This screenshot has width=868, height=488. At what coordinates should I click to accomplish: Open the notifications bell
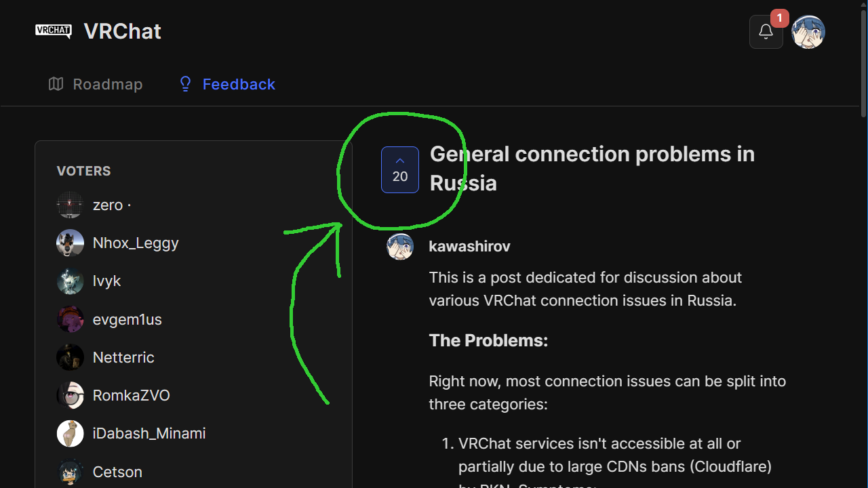pos(766,32)
